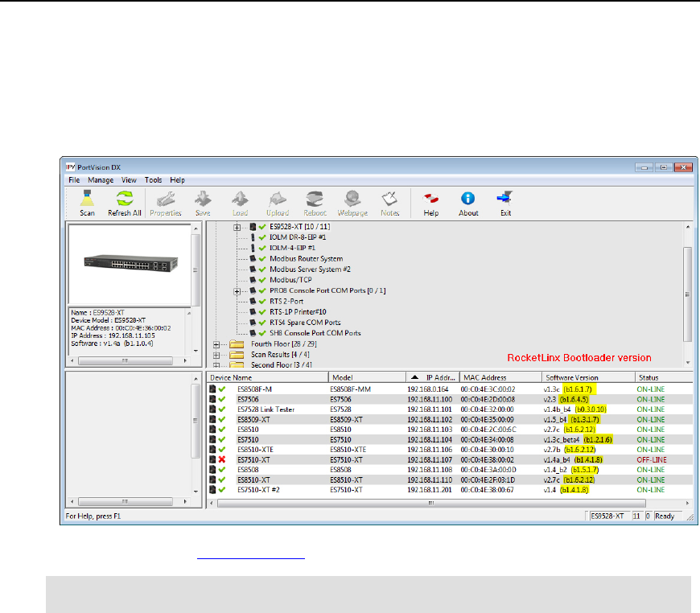Expand the Scan Results folder node

216,356
